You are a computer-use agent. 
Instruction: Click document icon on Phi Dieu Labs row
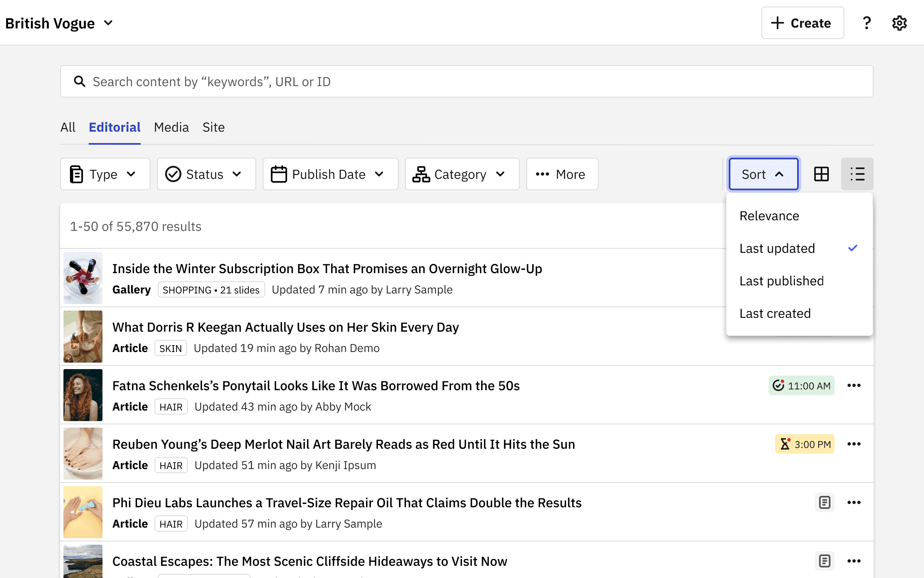coord(825,502)
